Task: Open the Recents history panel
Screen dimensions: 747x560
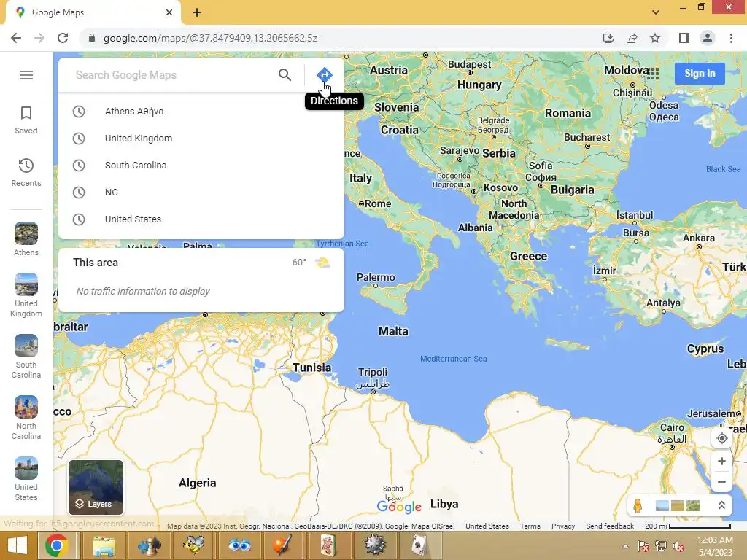Action: (x=26, y=173)
